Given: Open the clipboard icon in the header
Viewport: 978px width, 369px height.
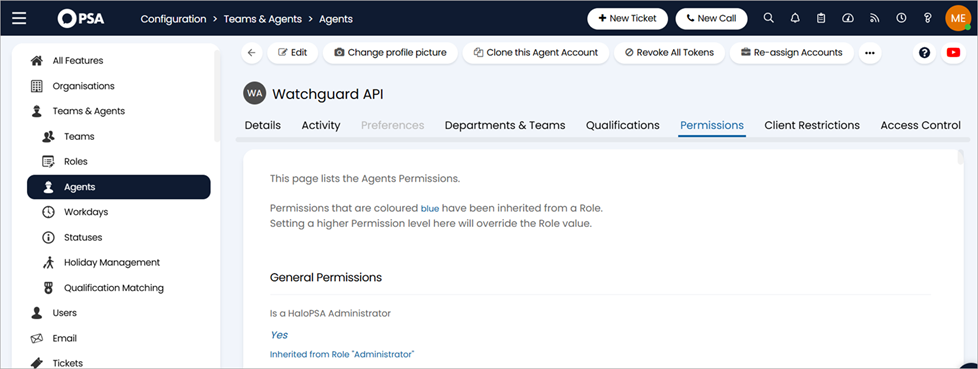Looking at the screenshot, I should [821, 18].
